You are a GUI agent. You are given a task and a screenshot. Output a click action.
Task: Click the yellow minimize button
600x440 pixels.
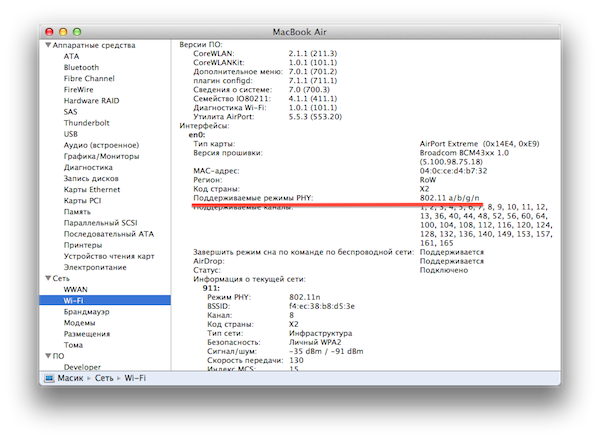(x=63, y=32)
